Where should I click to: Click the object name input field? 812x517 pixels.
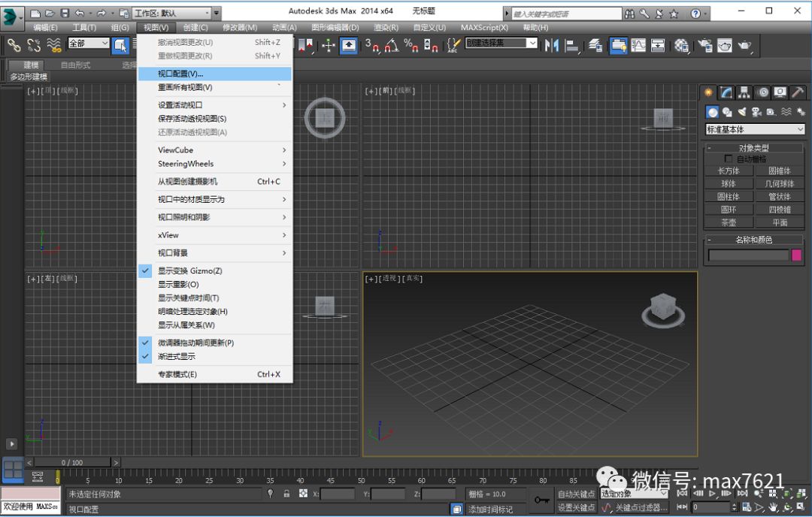(x=748, y=255)
